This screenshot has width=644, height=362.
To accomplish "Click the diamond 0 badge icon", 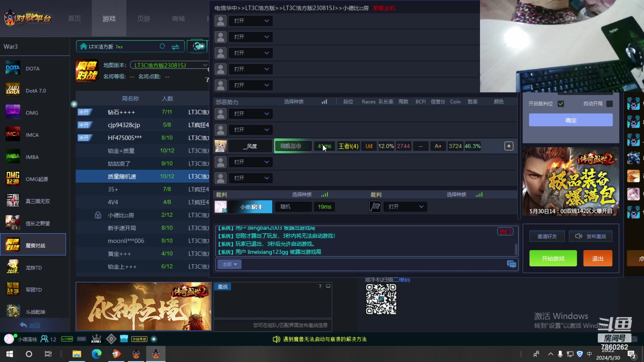I will point(111,339).
